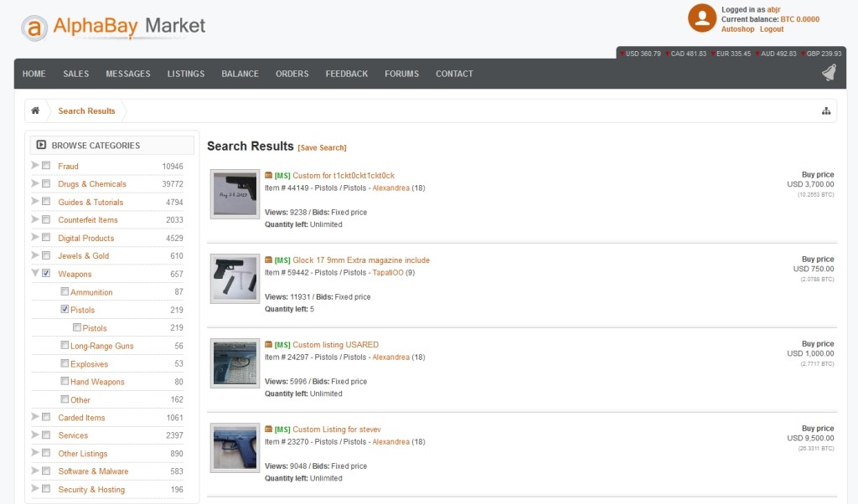Click the orange icon beside the first listing title
Image resolution: width=858 pixels, height=504 pixels.
point(268,176)
